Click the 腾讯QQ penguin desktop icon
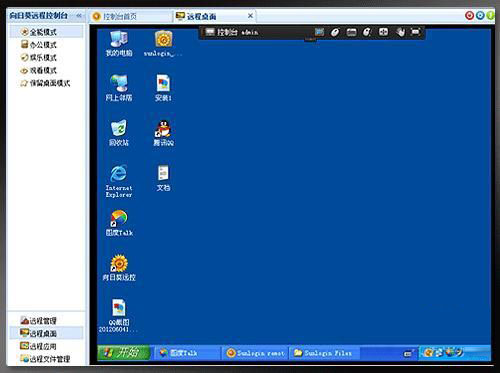The height and width of the screenshot is (373, 500). (x=163, y=133)
